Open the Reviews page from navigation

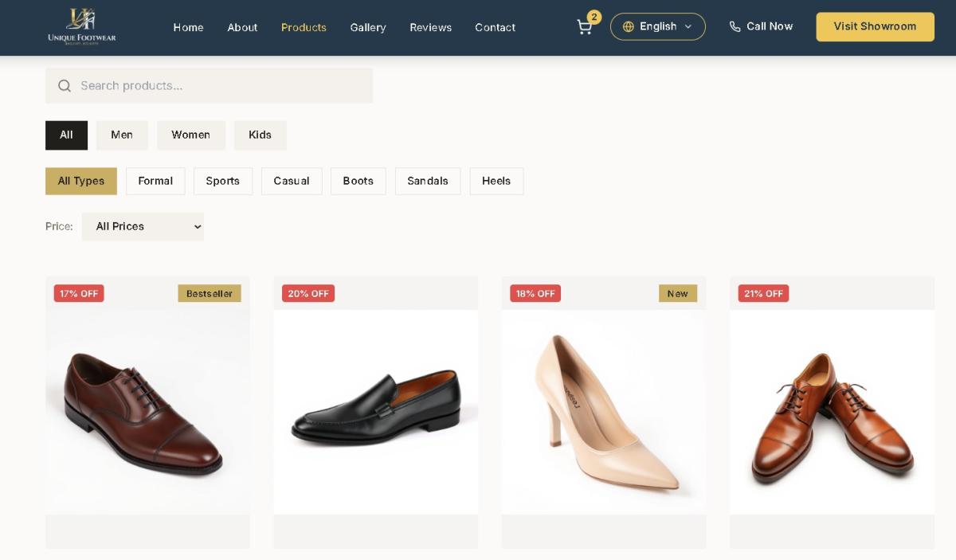pyautogui.click(x=430, y=28)
